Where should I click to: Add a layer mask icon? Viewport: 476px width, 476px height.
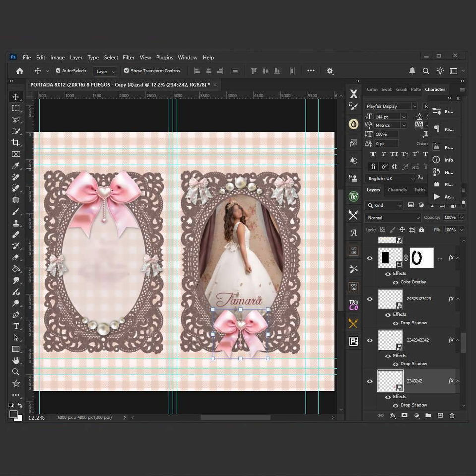point(405,416)
